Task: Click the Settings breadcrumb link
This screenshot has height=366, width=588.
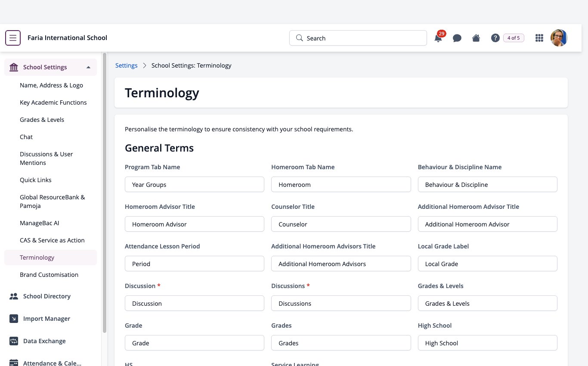Action: [x=126, y=65]
